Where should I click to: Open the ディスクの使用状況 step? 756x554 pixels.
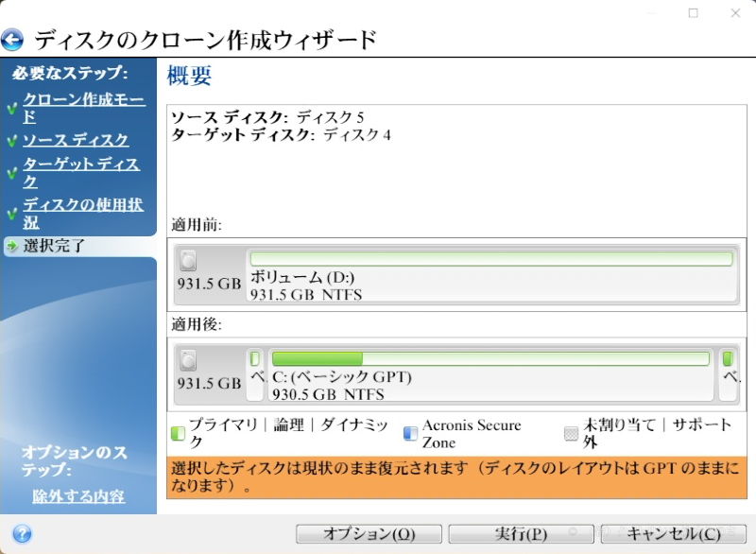pos(83,213)
